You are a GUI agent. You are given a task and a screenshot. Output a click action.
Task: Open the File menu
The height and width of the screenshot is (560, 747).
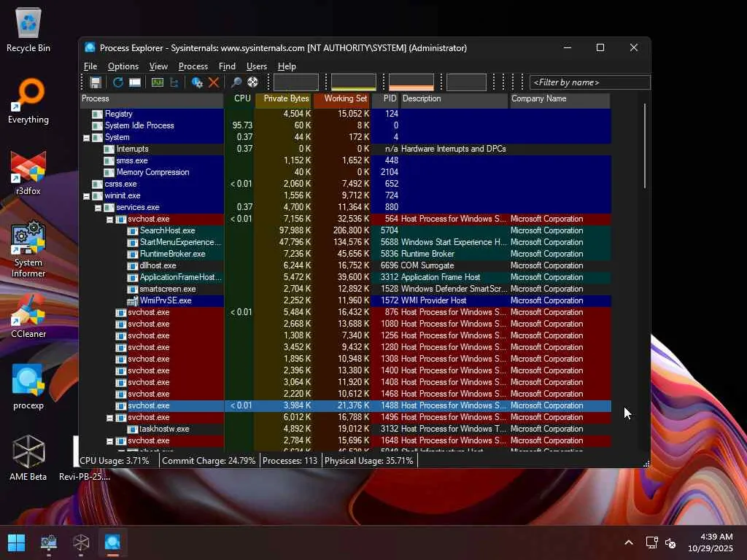(90, 66)
